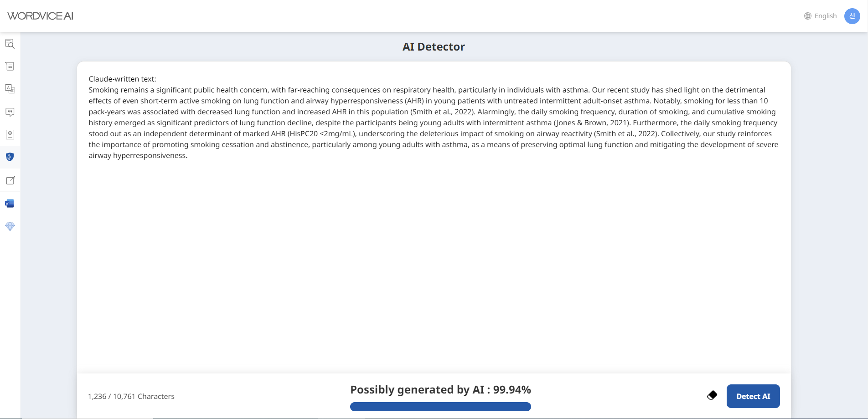Open the Plagiarism Checker document icon

tap(10, 134)
